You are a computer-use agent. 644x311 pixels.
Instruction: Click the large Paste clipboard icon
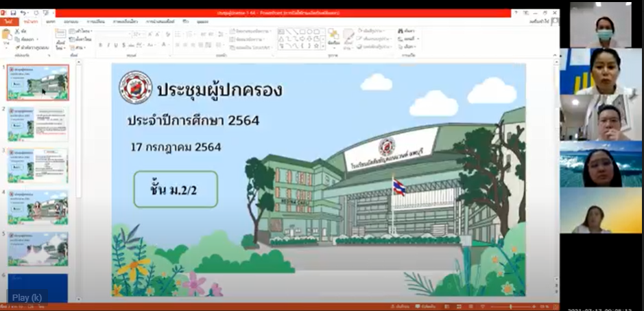coord(7,34)
